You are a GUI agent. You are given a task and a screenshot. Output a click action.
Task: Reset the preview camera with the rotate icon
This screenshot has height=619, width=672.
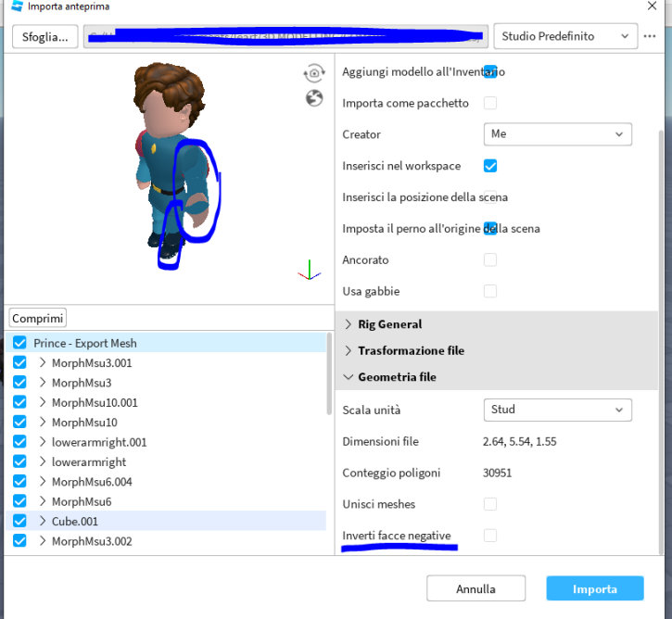click(x=314, y=73)
